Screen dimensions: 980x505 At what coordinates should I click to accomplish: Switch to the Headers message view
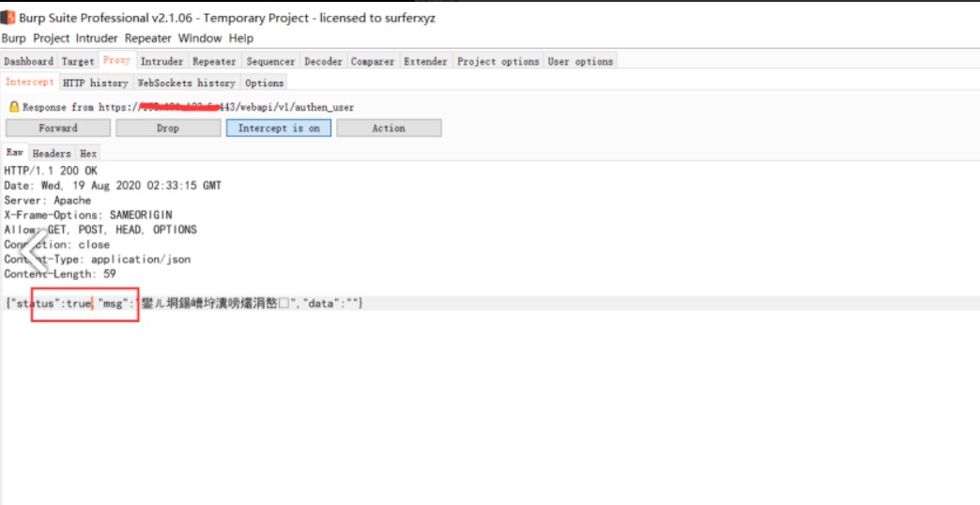point(52,153)
